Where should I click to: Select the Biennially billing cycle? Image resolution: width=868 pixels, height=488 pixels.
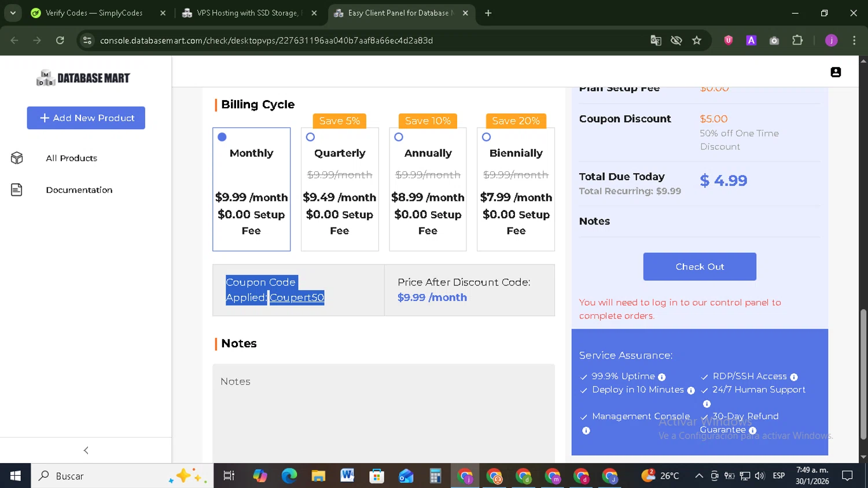coord(487,137)
